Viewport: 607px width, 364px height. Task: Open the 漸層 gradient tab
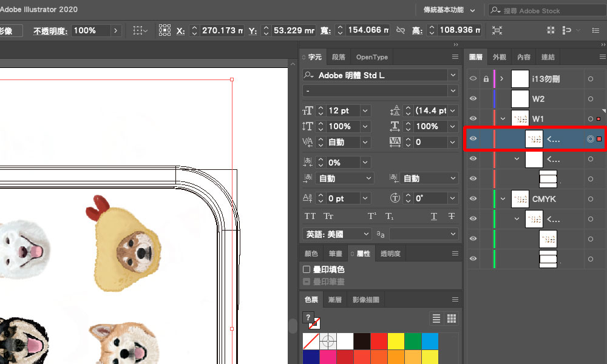(334, 300)
